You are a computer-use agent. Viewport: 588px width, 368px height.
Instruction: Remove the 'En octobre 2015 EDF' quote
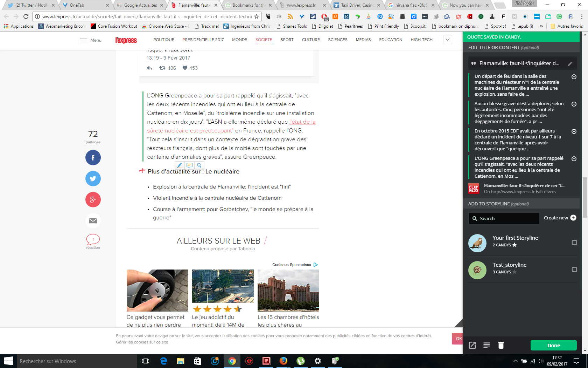click(574, 131)
